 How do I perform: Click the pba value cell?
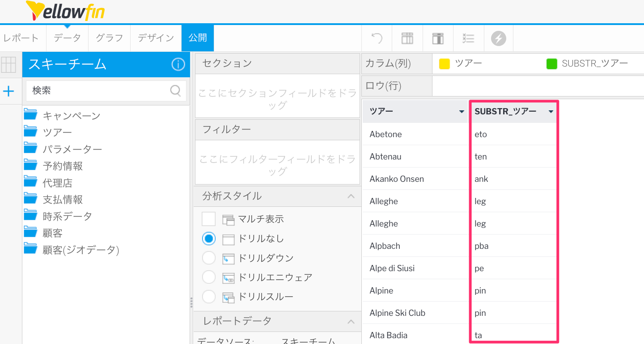coord(513,246)
